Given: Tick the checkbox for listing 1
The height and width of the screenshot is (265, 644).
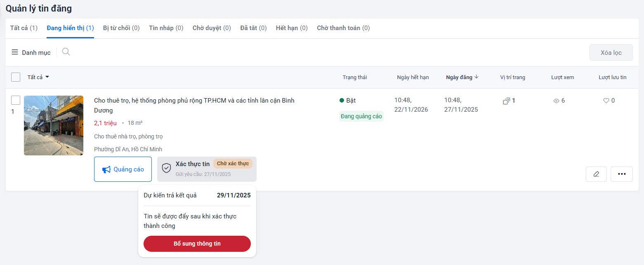Looking at the screenshot, I should 16,100.
